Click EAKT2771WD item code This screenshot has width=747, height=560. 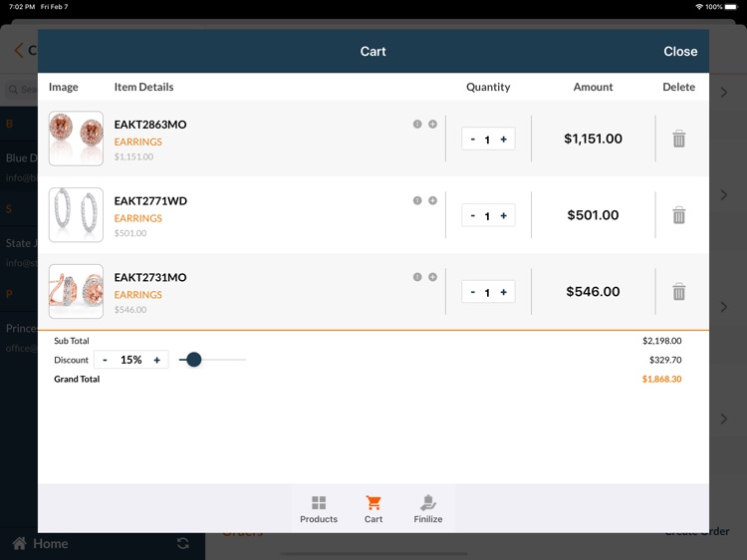click(150, 200)
